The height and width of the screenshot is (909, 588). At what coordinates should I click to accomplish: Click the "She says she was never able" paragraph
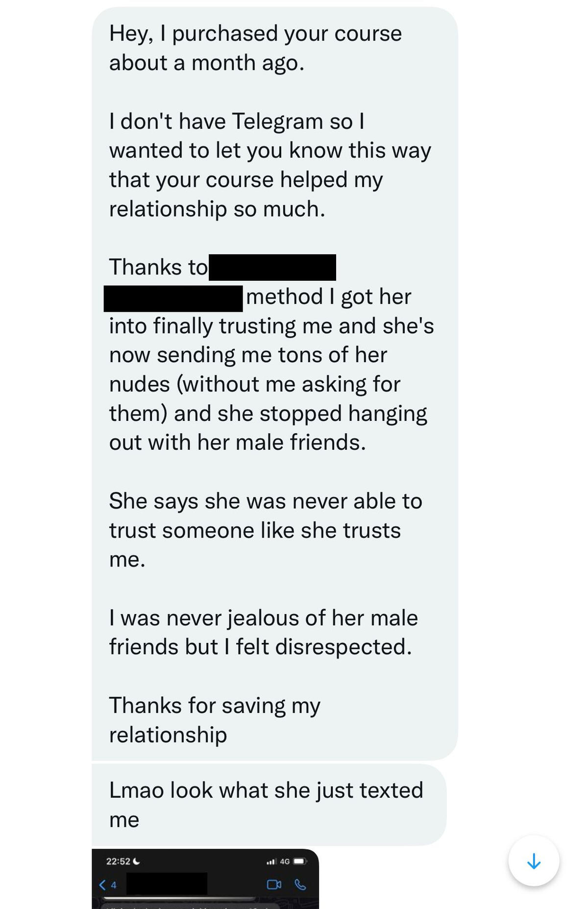coord(265,530)
